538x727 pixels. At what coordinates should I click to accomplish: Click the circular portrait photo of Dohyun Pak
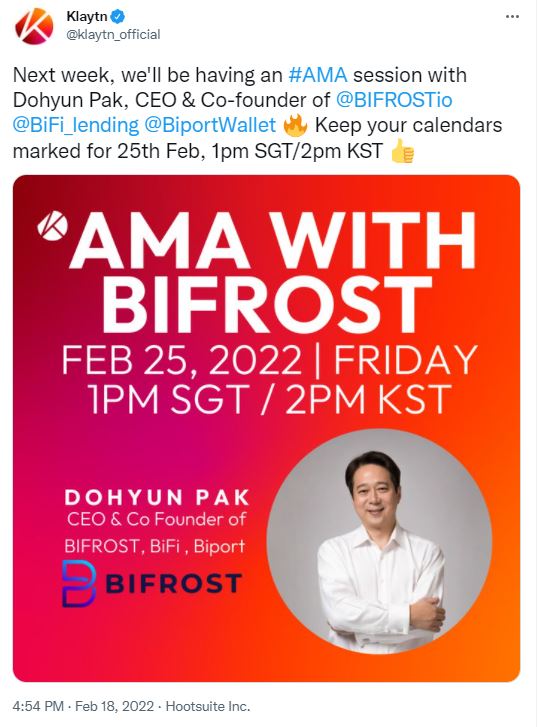(379, 542)
